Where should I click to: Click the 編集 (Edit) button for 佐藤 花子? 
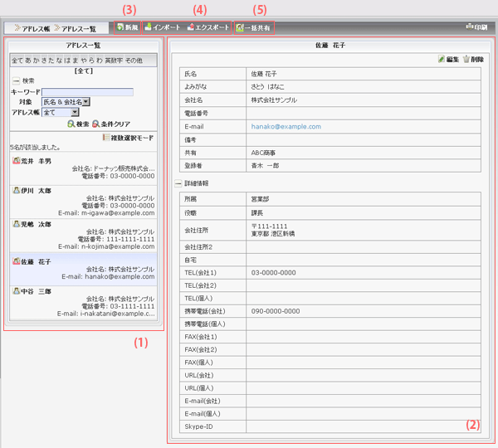pos(448,59)
